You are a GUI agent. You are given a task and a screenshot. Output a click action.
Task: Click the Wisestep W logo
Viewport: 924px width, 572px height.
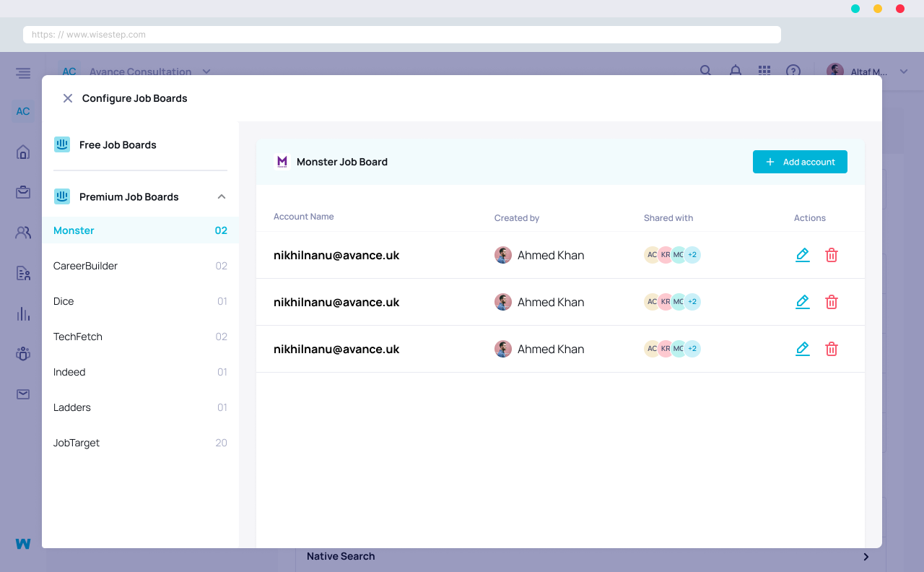23,544
